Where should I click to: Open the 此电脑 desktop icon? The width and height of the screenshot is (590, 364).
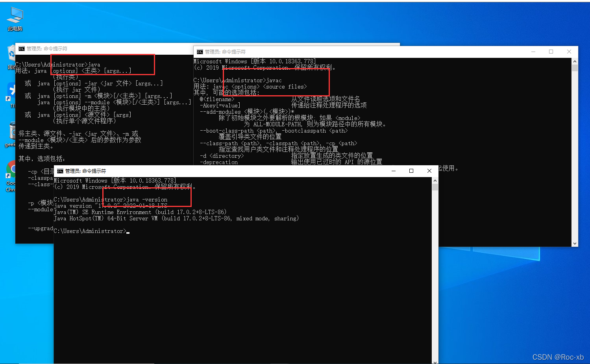15,19
